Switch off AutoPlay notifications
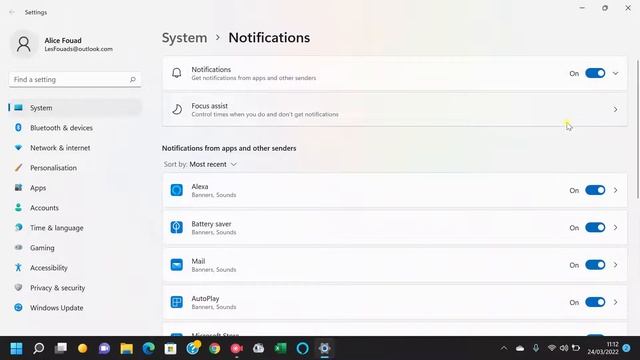The width and height of the screenshot is (640, 360). (595, 302)
